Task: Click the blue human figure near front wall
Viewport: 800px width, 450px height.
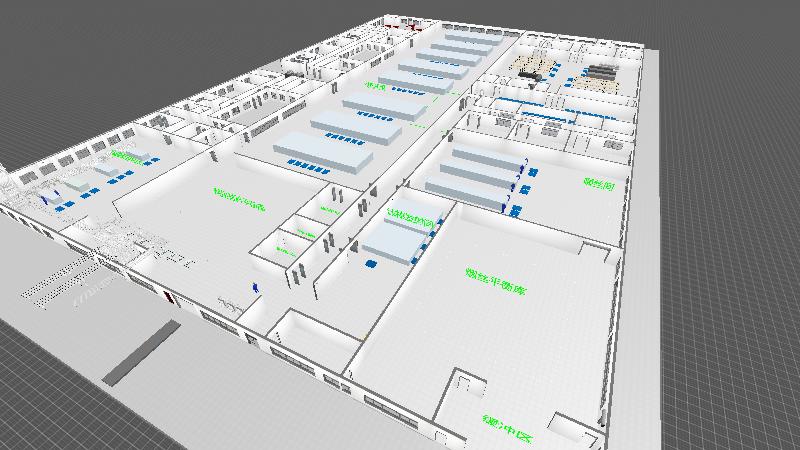Action: coord(256,288)
